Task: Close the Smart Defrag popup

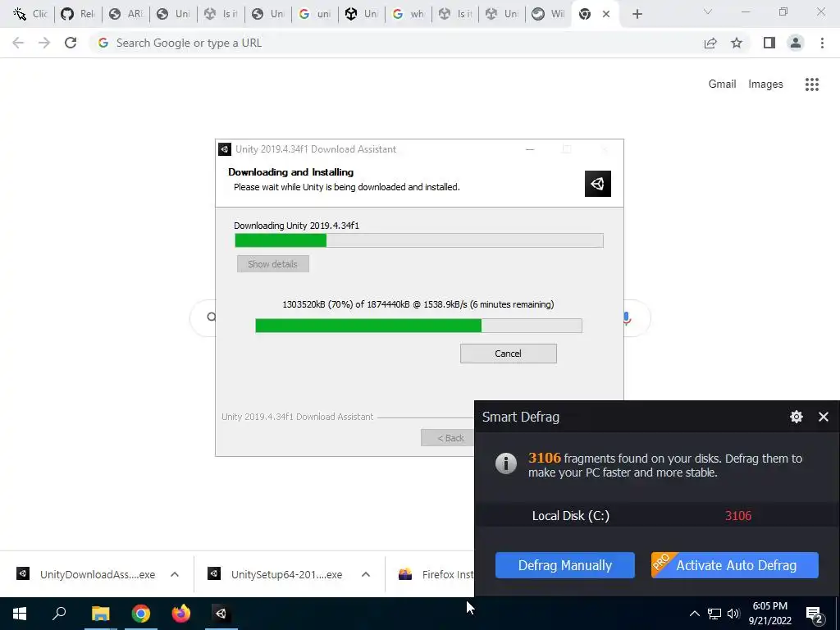Action: [824, 417]
